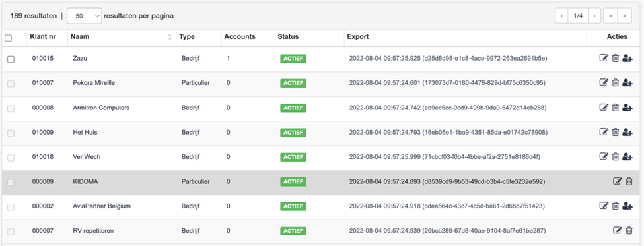The image size is (644, 246).
Task: Delete the RV repetitoren customer
Action: click(x=629, y=230)
